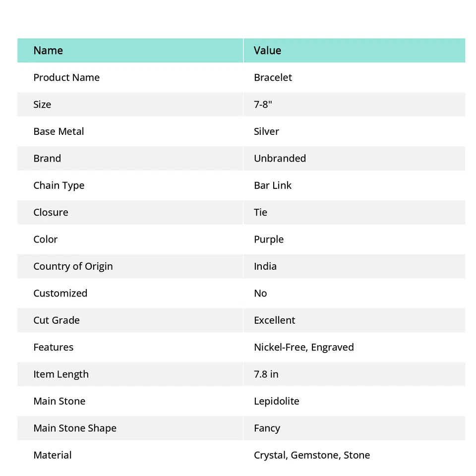Click the Excellent cut grade value
The height and width of the screenshot is (476, 476).
point(274,320)
